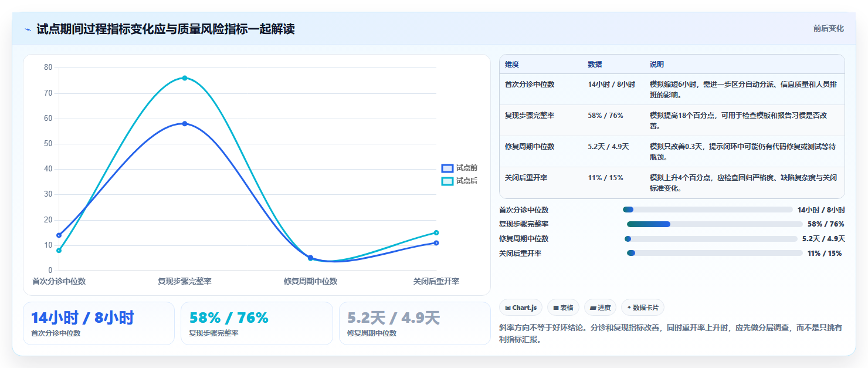Click the footer note starting 斜率方向不等于好坏结论
Viewport: 868px width, 368px height.
pos(670,333)
